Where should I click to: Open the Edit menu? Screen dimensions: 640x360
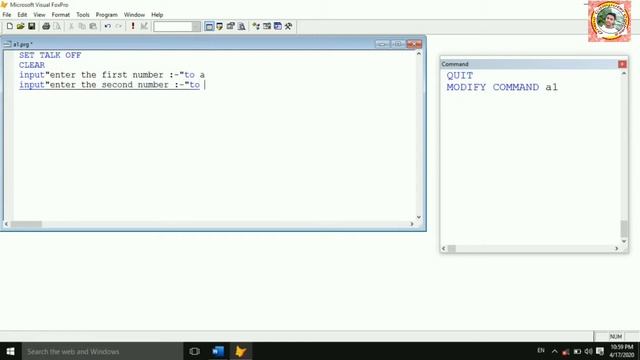point(22,15)
